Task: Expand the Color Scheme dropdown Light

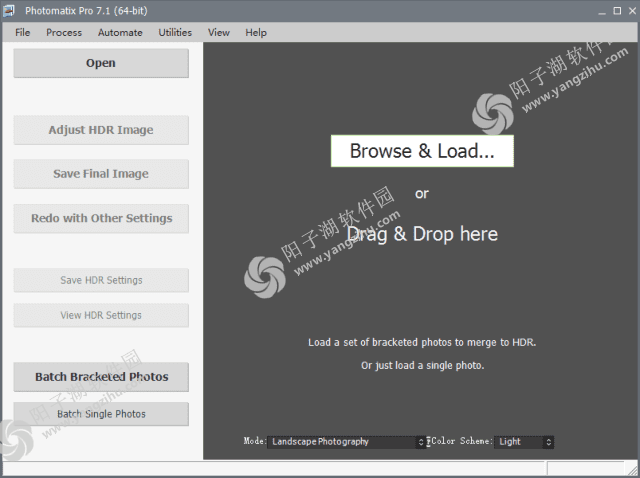Action: tap(524, 442)
